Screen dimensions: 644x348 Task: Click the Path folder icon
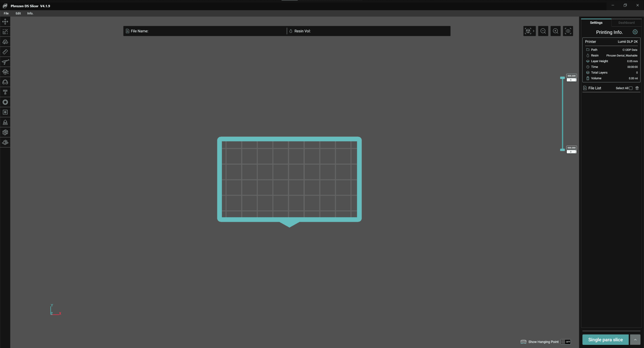587,50
